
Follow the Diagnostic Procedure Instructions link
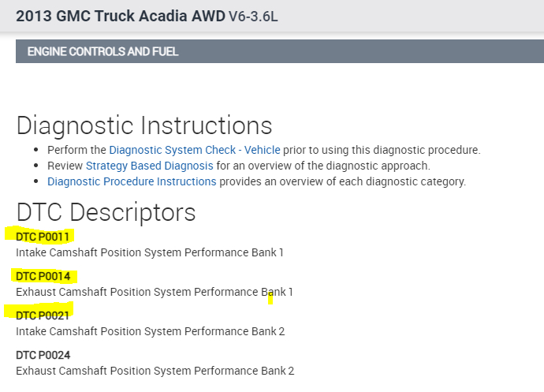pos(132,181)
